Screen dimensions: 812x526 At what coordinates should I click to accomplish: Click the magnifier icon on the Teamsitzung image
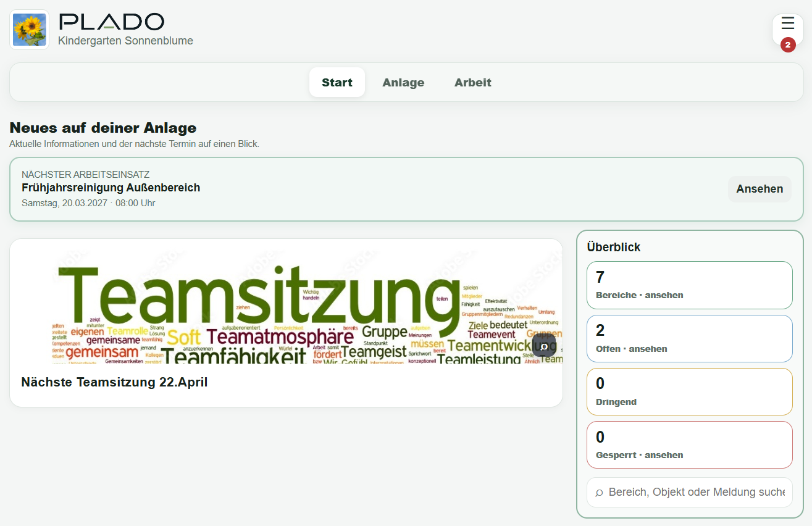[544, 346]
